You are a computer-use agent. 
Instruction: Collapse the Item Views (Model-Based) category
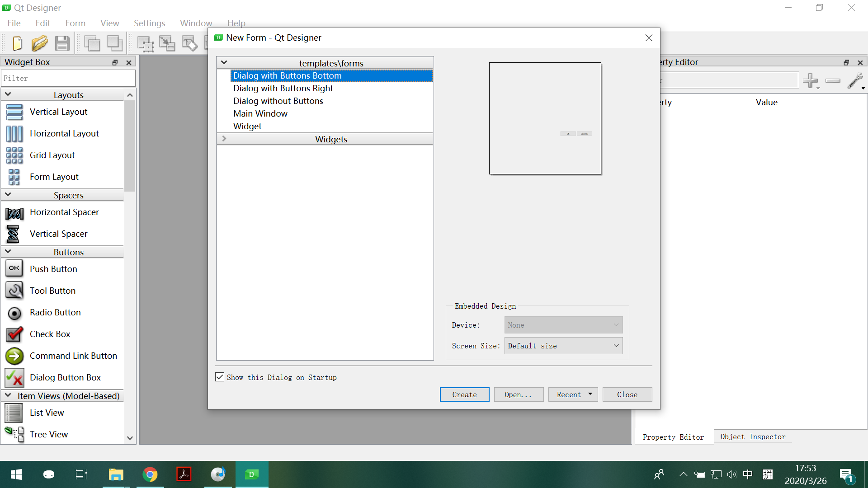[x=8, y=395]
